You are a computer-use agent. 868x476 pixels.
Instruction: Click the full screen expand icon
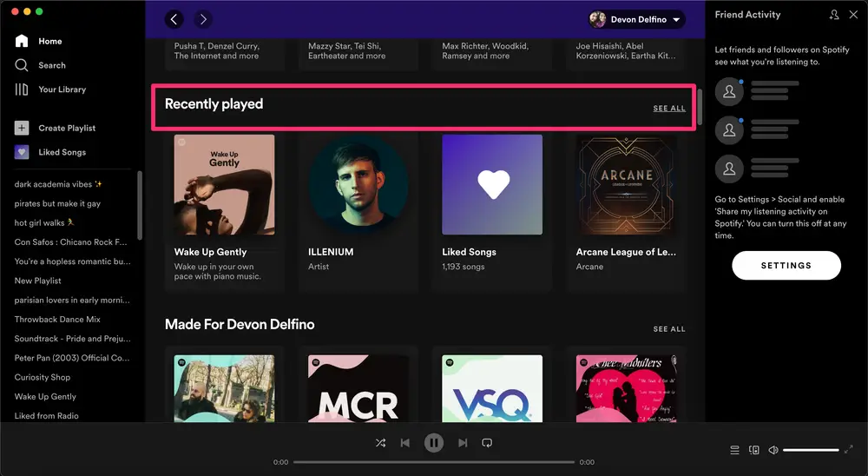849,449
